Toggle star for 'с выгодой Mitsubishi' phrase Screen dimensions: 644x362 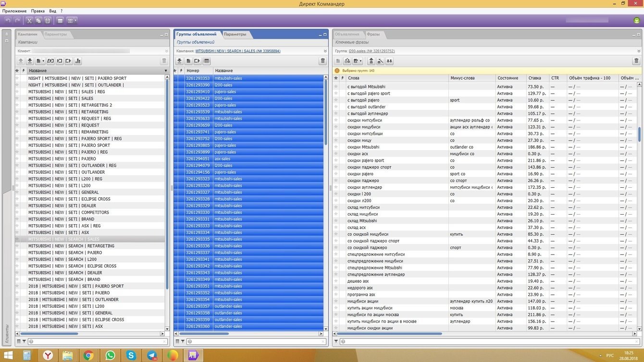click(x=336, y=87)
